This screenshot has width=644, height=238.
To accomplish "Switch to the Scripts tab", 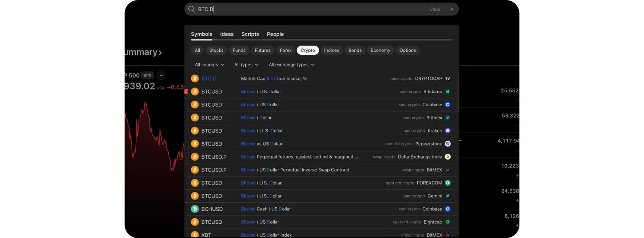I will click(250, 34).
